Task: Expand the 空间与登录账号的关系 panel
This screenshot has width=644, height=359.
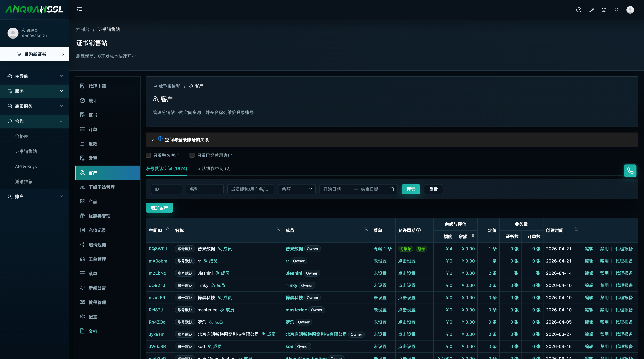Action: [x=392, y=140]
